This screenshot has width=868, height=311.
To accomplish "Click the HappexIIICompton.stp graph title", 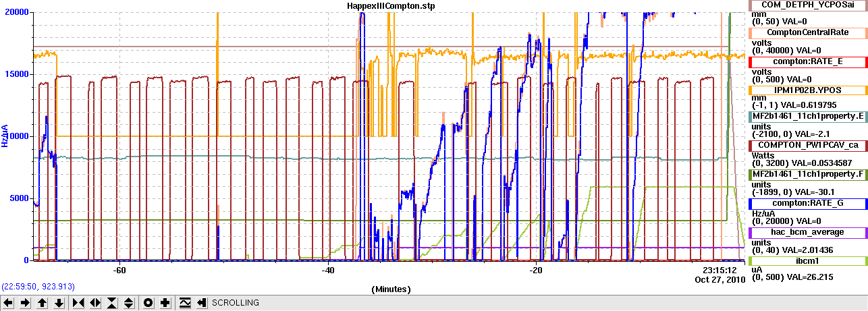I will click(x=391, y=5).
